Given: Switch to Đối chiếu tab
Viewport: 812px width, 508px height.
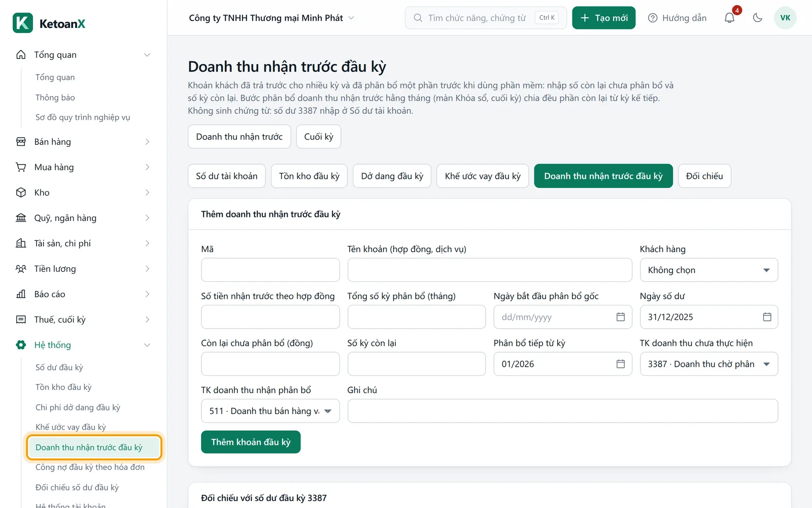Looking at the screenshot, I should tap(704, 176).
